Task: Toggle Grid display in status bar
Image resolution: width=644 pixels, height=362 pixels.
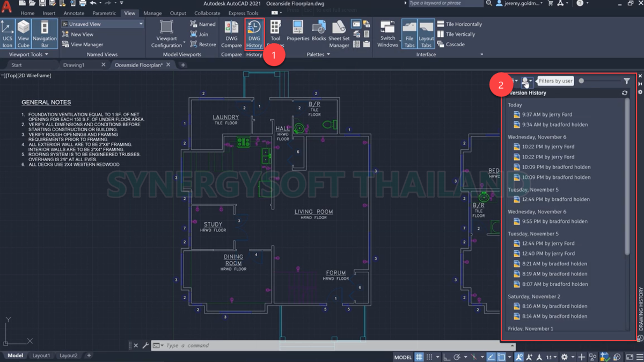Action: 419,357
